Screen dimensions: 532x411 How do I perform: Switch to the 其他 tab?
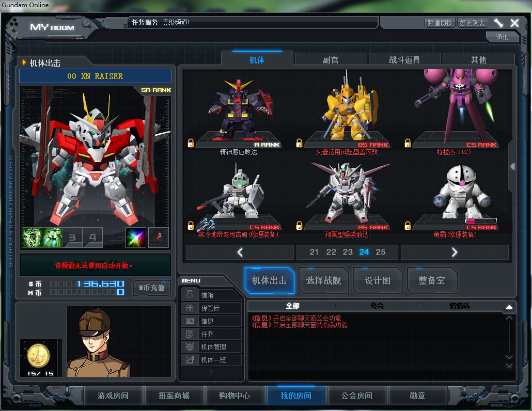click(x=478, y=60)
